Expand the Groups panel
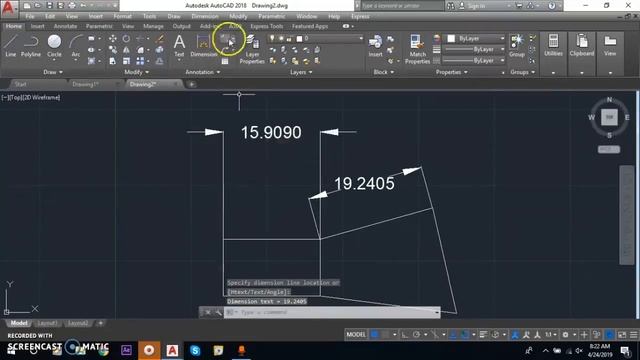This screenshot has height=360, width=640. (x=522, y=72)
